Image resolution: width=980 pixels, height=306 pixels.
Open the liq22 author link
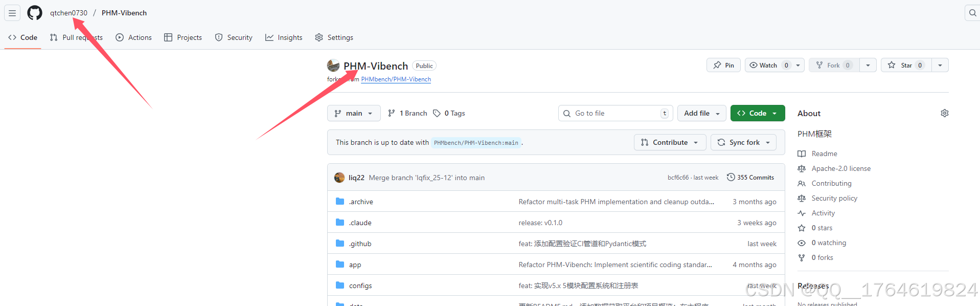point(356,178)
